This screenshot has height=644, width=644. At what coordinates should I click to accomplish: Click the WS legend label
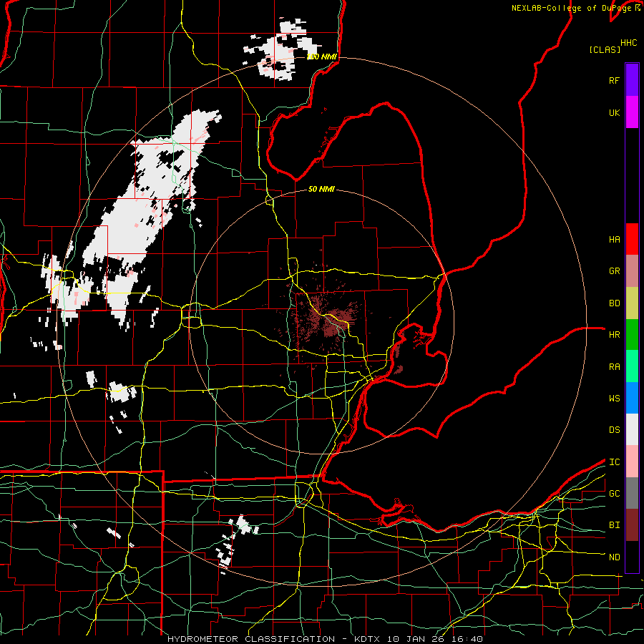[614, 399]
